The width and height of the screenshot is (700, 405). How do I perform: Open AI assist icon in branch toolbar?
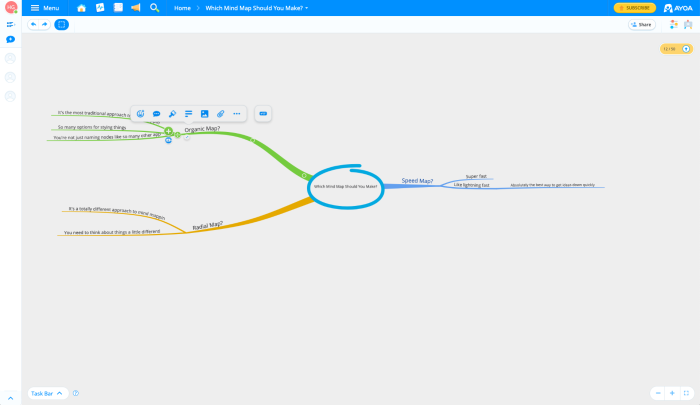tap(140, 114)
